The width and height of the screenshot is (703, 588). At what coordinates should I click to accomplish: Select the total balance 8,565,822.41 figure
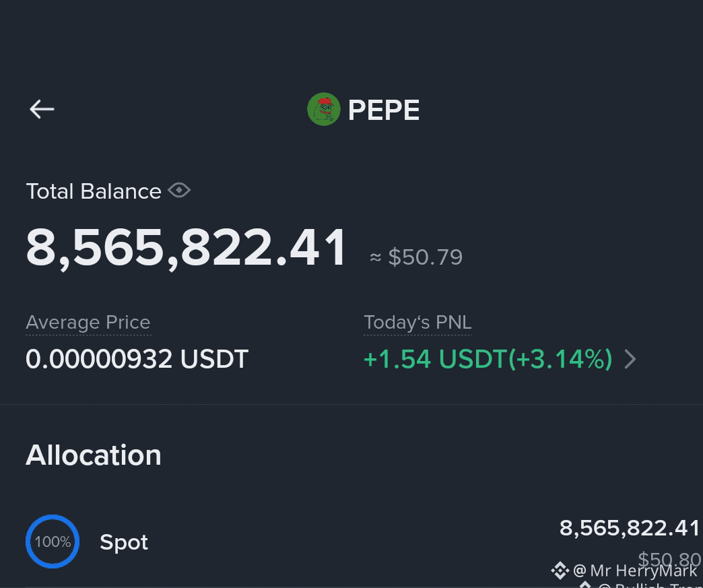click(x=186, y=248)
